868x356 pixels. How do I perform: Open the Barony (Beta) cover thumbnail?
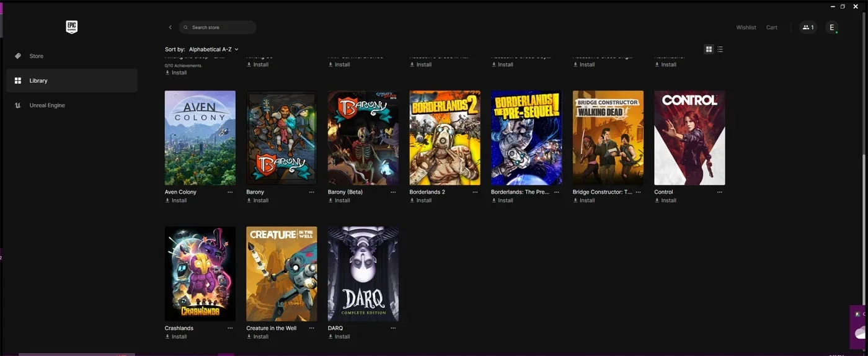coord(363,138)
